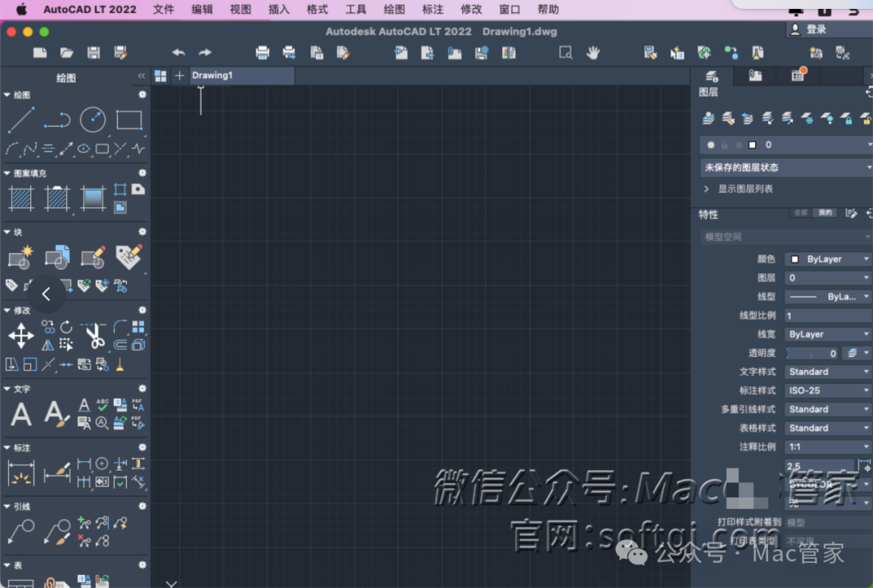873x588 pixels.
Task: Select the Rectangle drawing tool
Action: tap(129, 120)
